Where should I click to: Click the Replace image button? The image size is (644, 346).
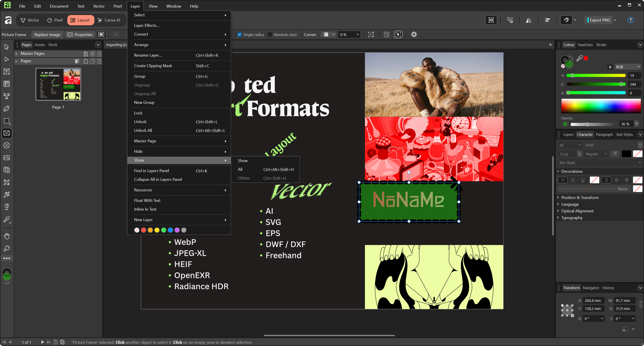[x=47, y=34]
